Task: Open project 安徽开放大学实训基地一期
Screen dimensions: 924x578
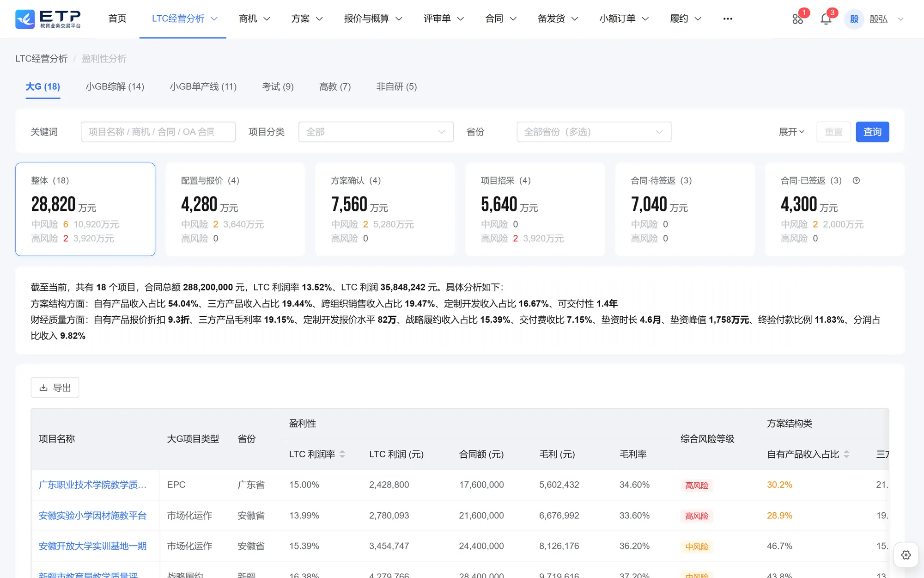Action: (92, 546)
